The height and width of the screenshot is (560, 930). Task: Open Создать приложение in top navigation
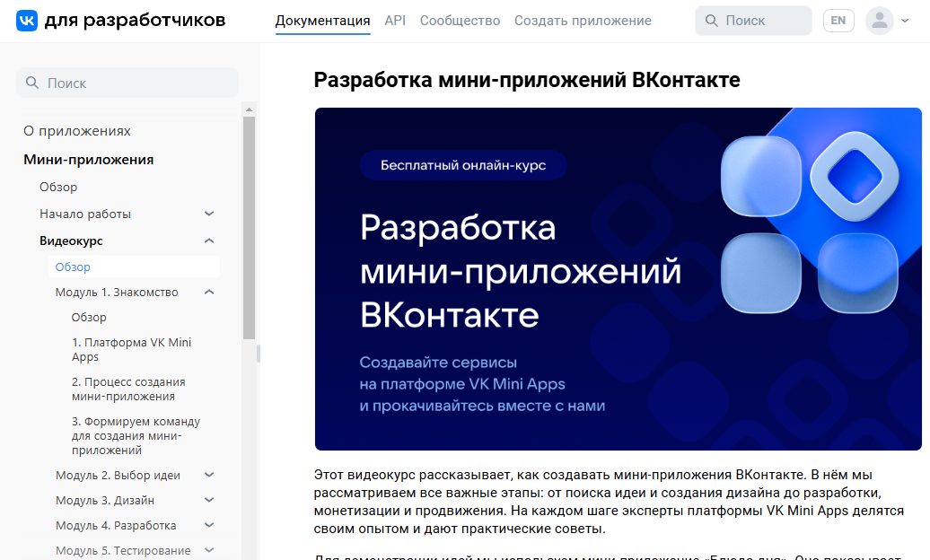click(583, 21)
